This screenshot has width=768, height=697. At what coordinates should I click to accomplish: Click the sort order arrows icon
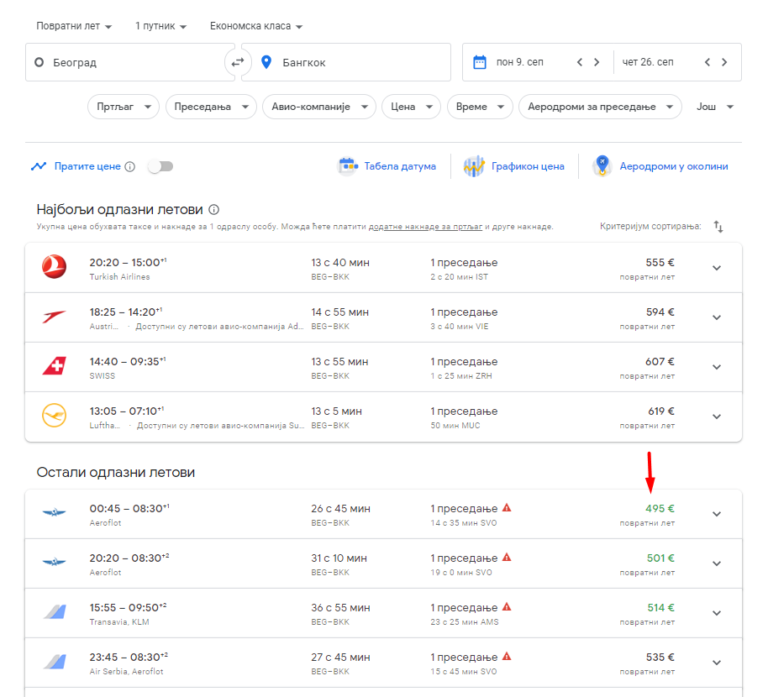718,227
